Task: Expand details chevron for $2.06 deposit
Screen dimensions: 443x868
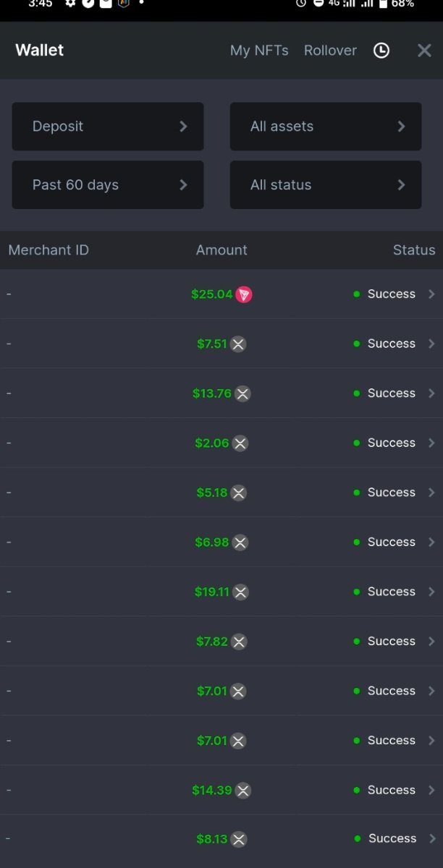Action: tap(432, 443)
